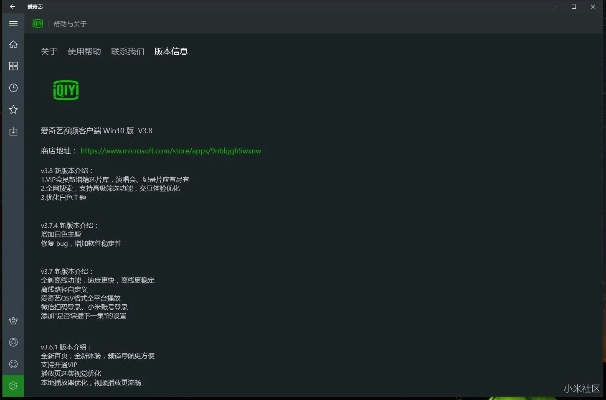Click the small iQIYI logo in header

(x=39, y=24)
